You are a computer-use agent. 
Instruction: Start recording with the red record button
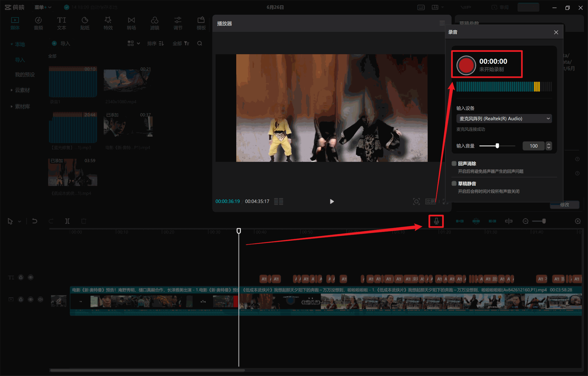coord(466,65)
